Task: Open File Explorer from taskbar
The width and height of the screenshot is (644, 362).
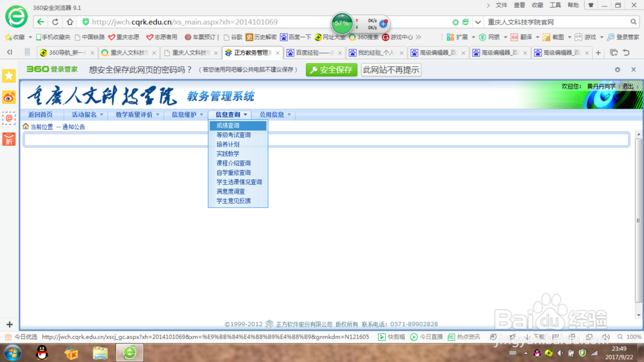Action: point(100,353)
